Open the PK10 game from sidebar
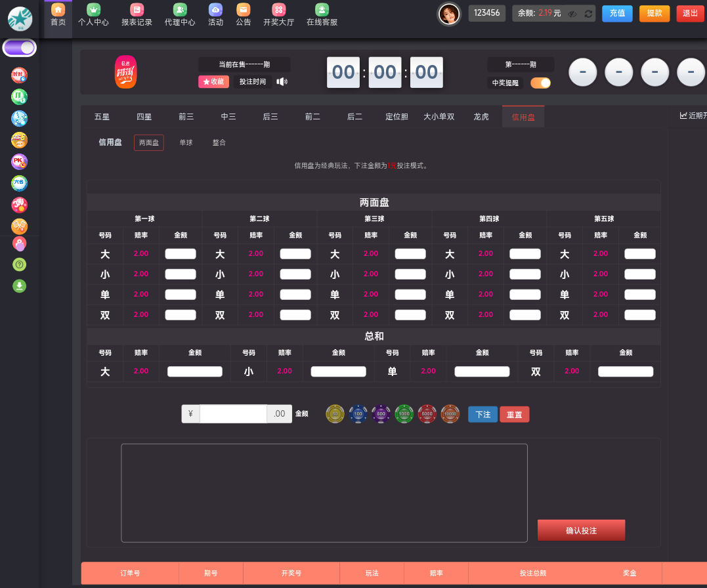The width and height of the screenshot is (707, 588). click(20, 161)
